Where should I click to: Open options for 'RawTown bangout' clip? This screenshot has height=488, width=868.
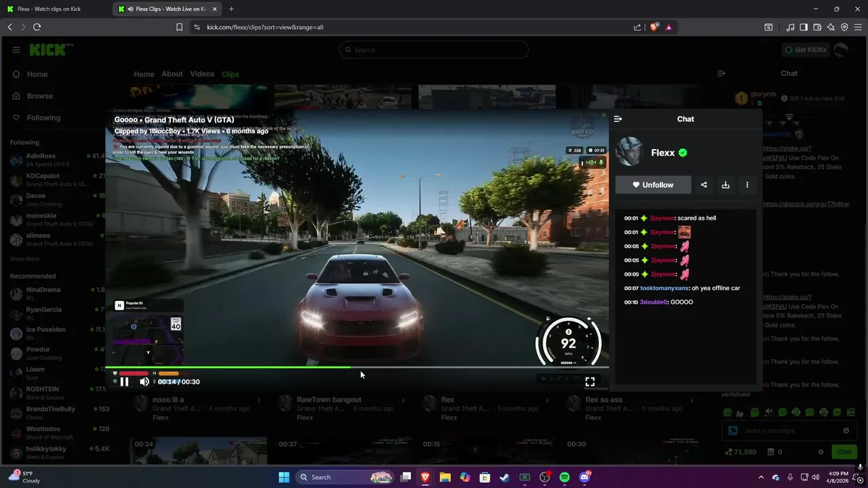(403, 400)
